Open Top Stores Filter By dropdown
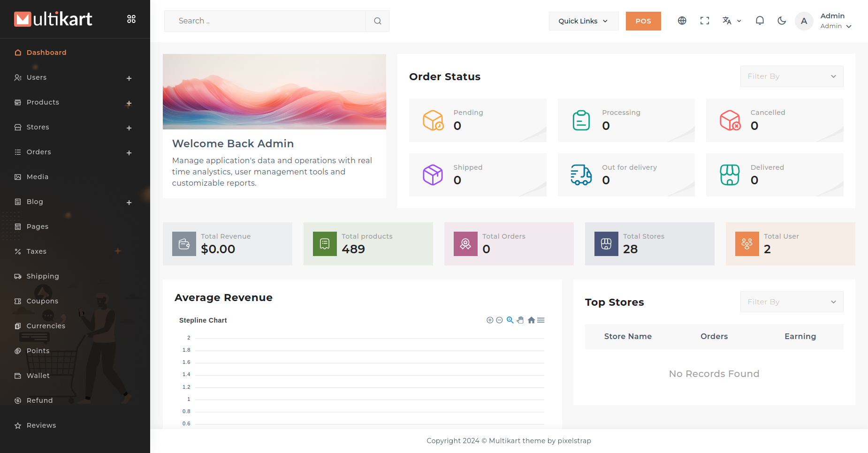This screenshot has width=868, height=453. pyautogui.click(x=792, y=302)
